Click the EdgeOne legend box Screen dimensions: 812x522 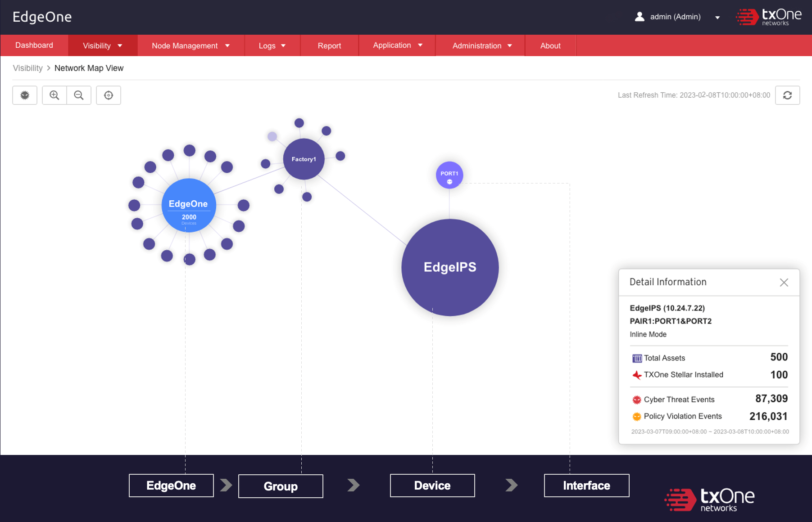171,486
